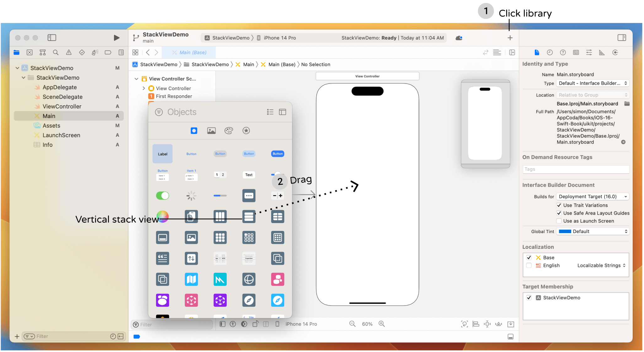Open the Global Tint dropdown

click(593, 231)
